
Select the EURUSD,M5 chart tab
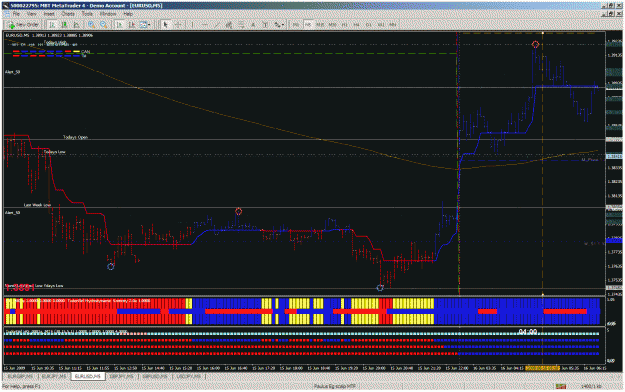(x=88, y=376)
